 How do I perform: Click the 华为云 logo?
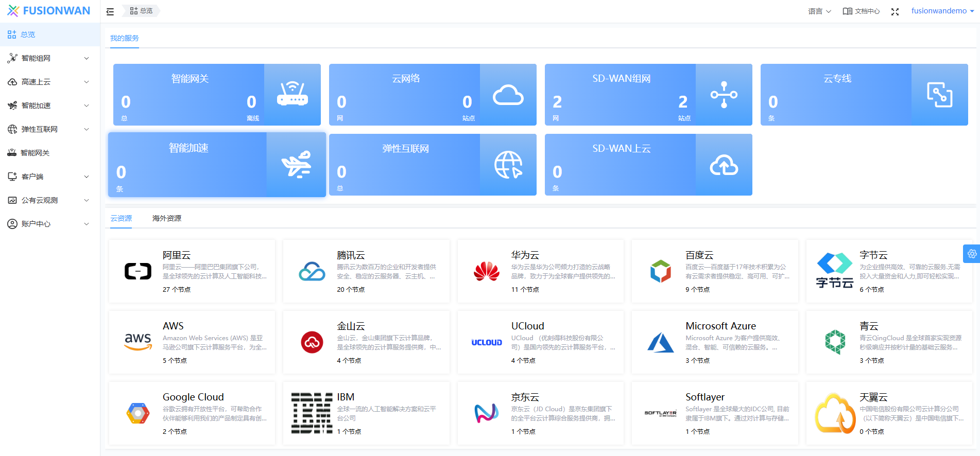(x=487, y=271)
